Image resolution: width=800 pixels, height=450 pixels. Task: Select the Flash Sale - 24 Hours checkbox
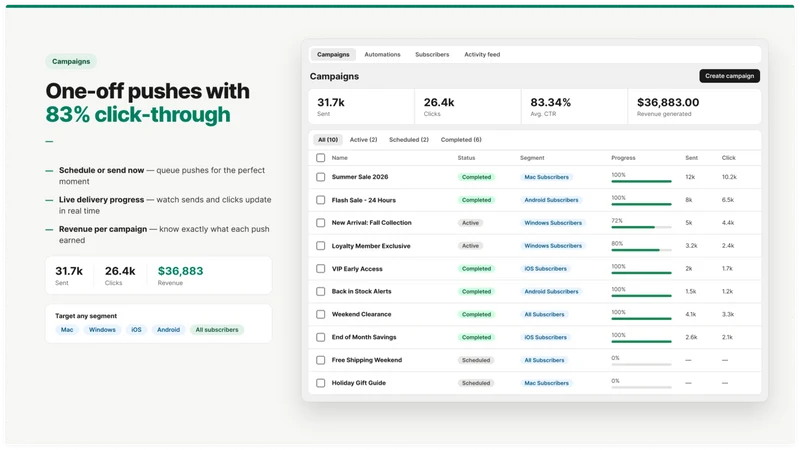[320, 200]
